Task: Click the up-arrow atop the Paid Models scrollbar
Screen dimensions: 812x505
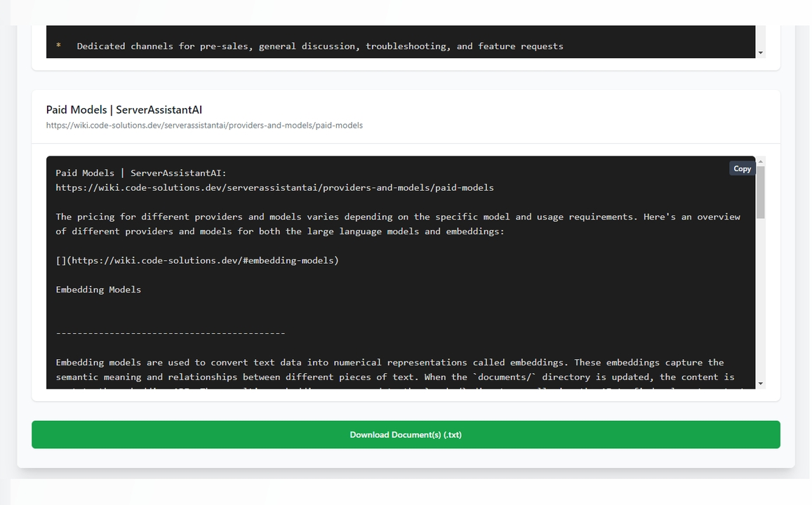Action: click(759, 161)
